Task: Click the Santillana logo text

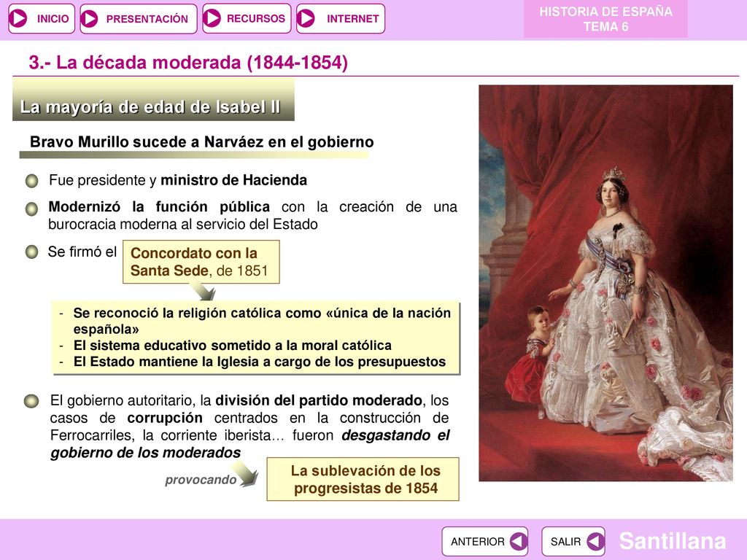Action: [672, 541]
